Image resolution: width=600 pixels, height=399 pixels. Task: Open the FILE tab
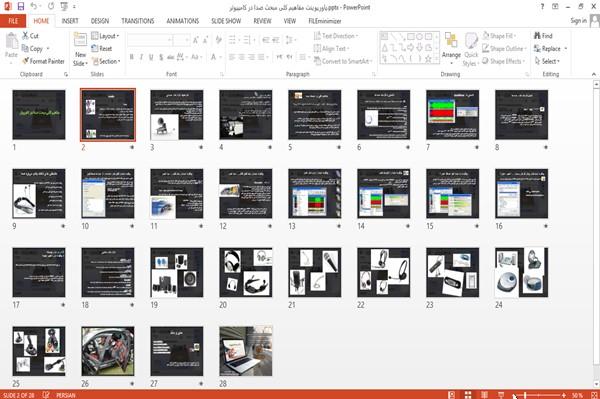(x=13, y=21)
